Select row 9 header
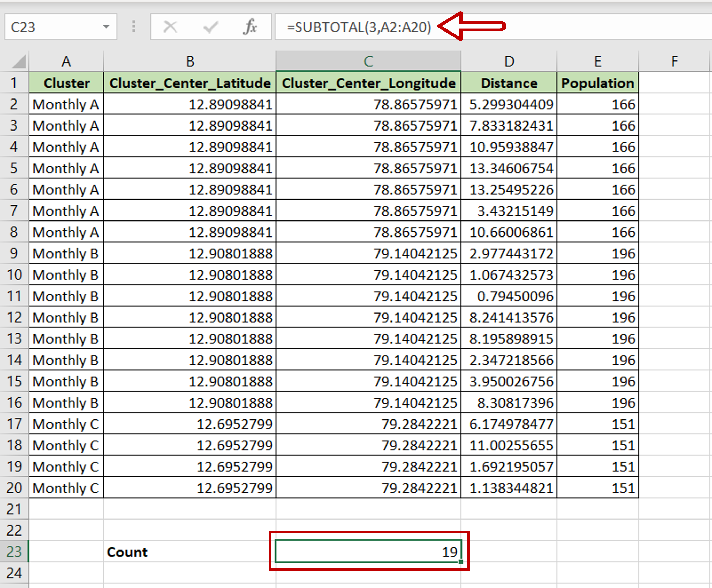This screenshot has height=588, width=712. point(14,253)
